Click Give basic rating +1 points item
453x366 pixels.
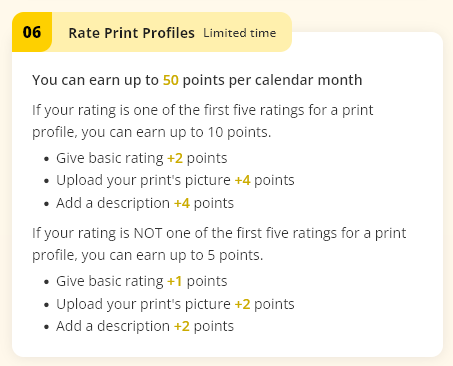click(142, 281)
